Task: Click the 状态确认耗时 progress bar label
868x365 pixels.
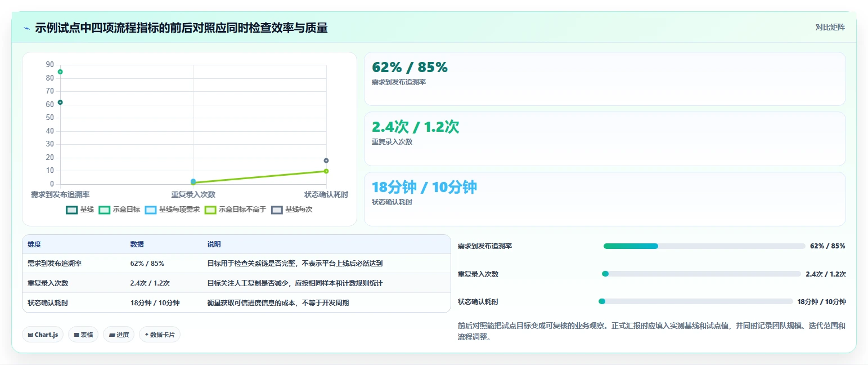Action: (x=478, y=301)
